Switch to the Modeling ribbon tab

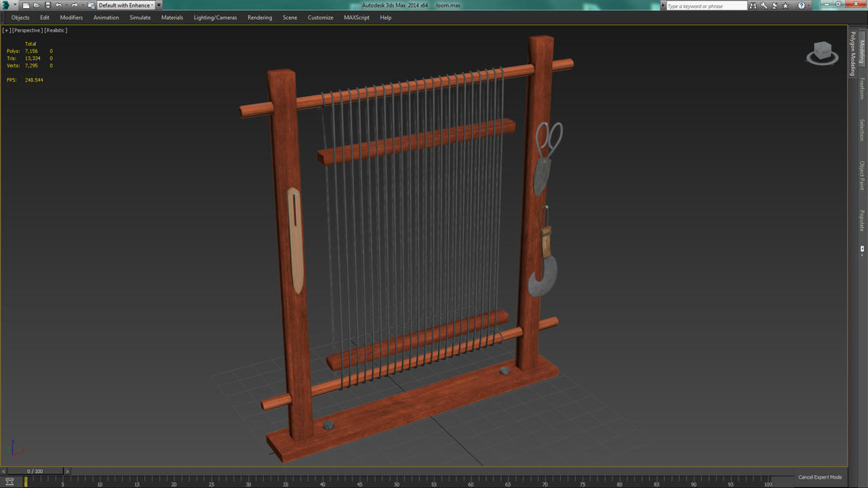(862, 51)
